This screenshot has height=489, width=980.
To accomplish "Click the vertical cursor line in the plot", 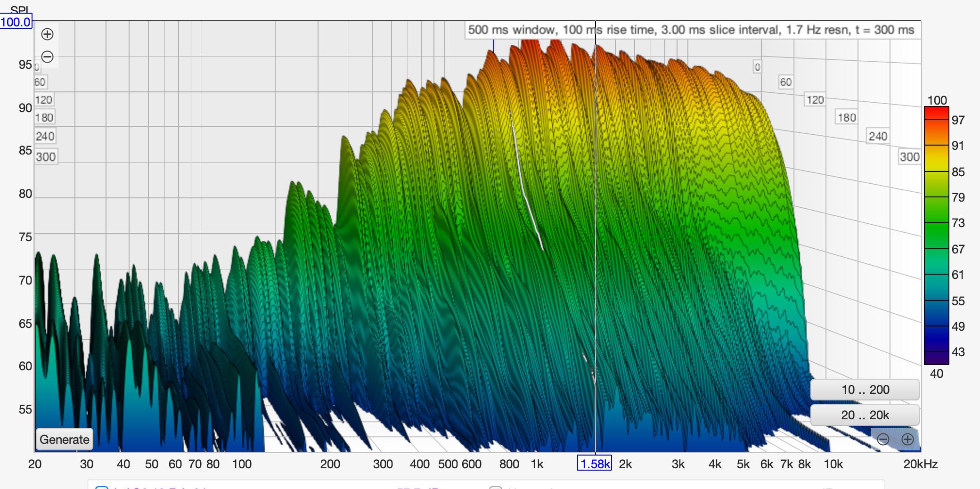I will point(596,236).
